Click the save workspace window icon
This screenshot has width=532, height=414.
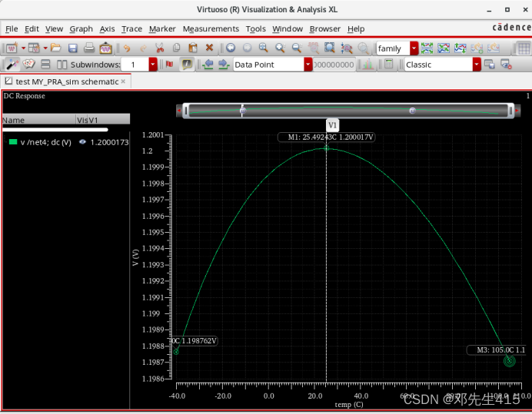click(489, 64)
